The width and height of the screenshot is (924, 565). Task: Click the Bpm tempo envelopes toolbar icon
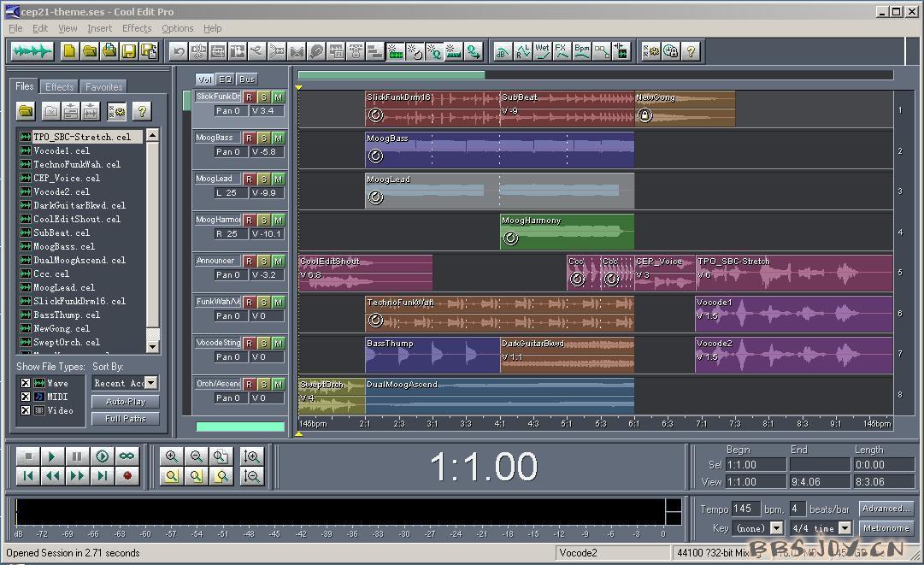click(581, 52)
